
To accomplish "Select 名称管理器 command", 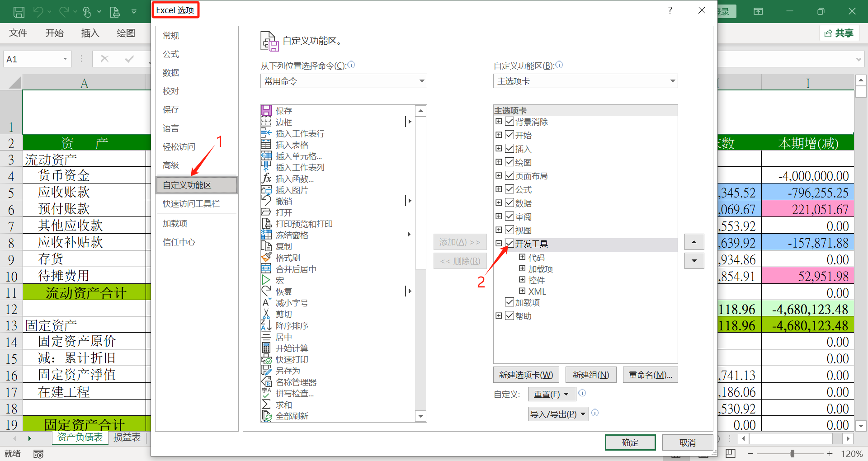I will tap(296, 382).
